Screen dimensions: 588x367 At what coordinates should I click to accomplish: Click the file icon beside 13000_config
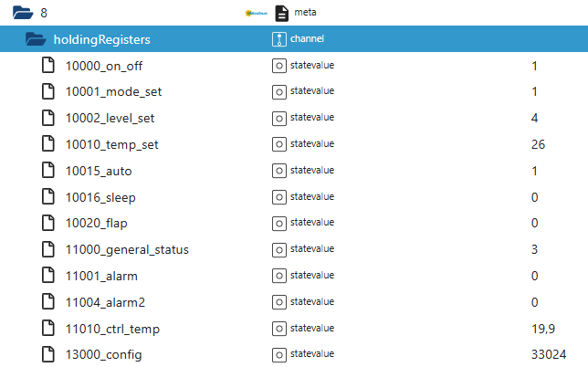49,354
